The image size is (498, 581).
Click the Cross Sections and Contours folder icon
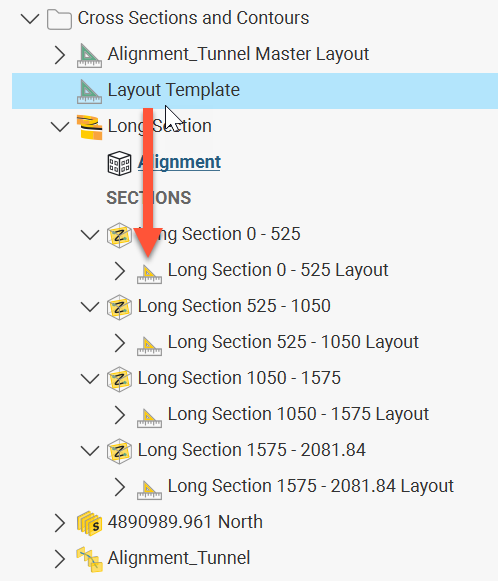pos(59,19)
